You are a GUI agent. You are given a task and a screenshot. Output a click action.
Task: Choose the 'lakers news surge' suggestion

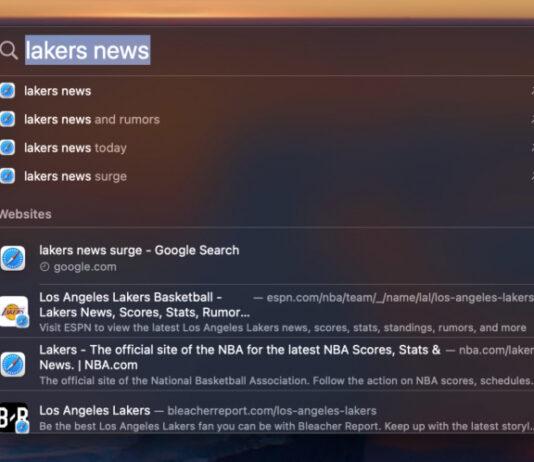[x=267, y=176]
